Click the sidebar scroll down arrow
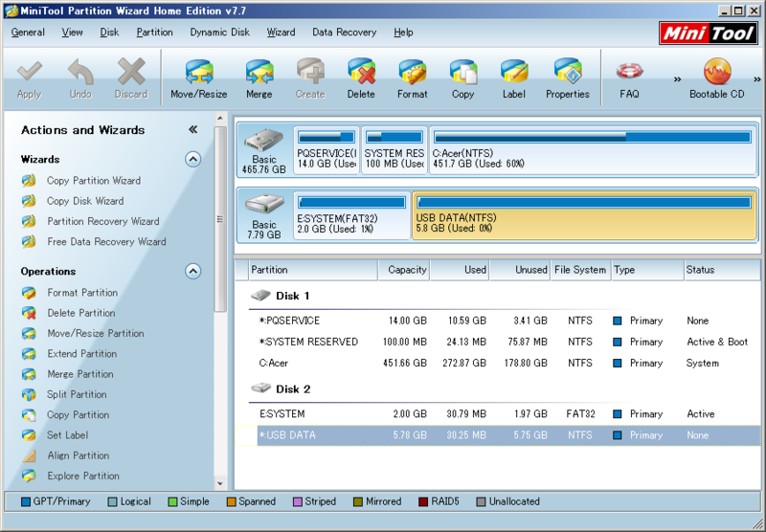 pos(220,484)
